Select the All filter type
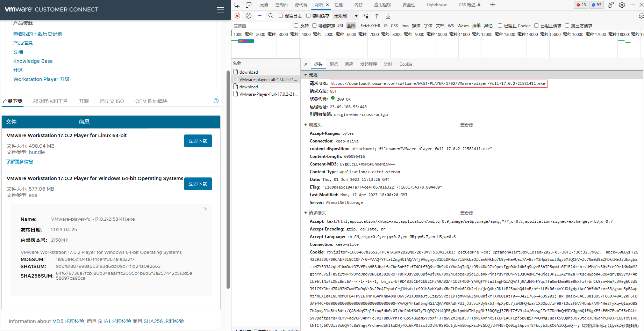The width and height of the screenshot is (644, 331). [x=351, y=25]
